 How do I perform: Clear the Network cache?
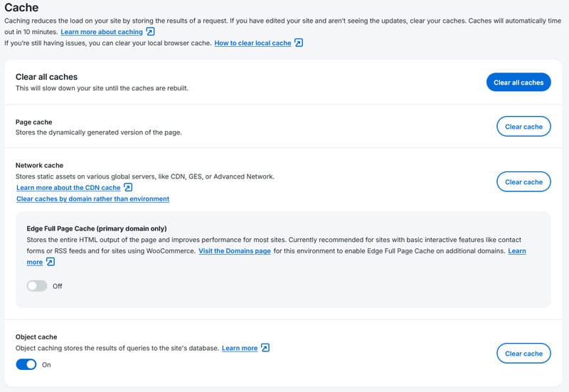[x=523, y=182]
